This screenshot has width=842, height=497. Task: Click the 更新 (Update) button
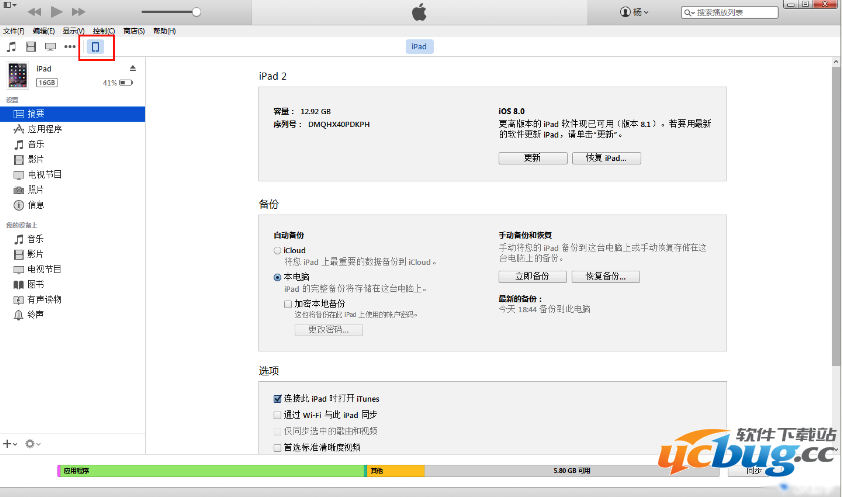[532, 158]
